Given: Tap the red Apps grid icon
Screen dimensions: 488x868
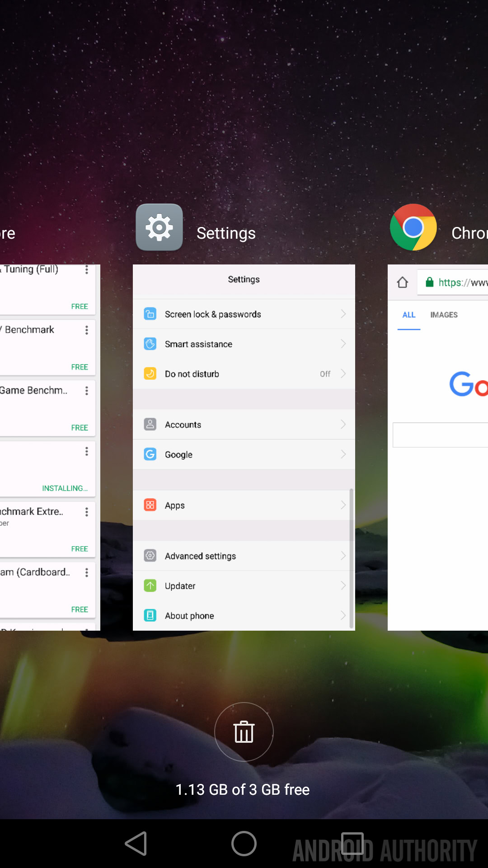Looking at the screenshot, I should [x=150, y=505].
